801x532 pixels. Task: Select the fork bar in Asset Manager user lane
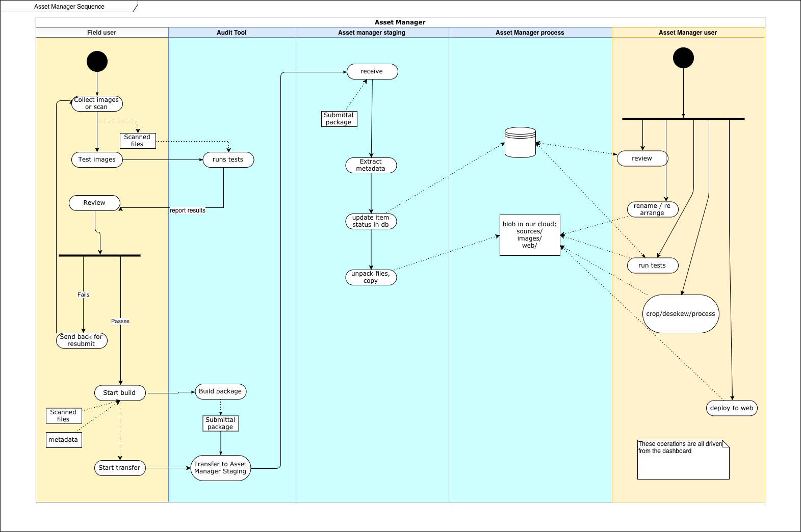coord(683,119)
